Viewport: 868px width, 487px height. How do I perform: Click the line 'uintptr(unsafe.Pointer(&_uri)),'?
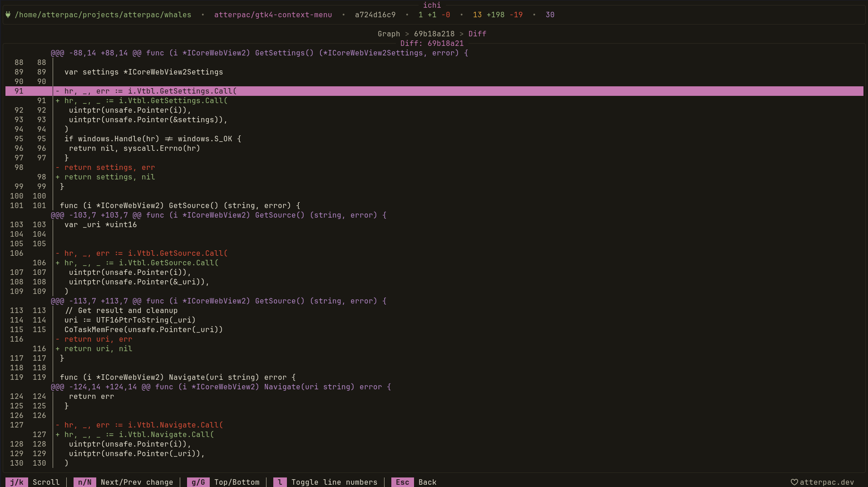coord(139,282)
